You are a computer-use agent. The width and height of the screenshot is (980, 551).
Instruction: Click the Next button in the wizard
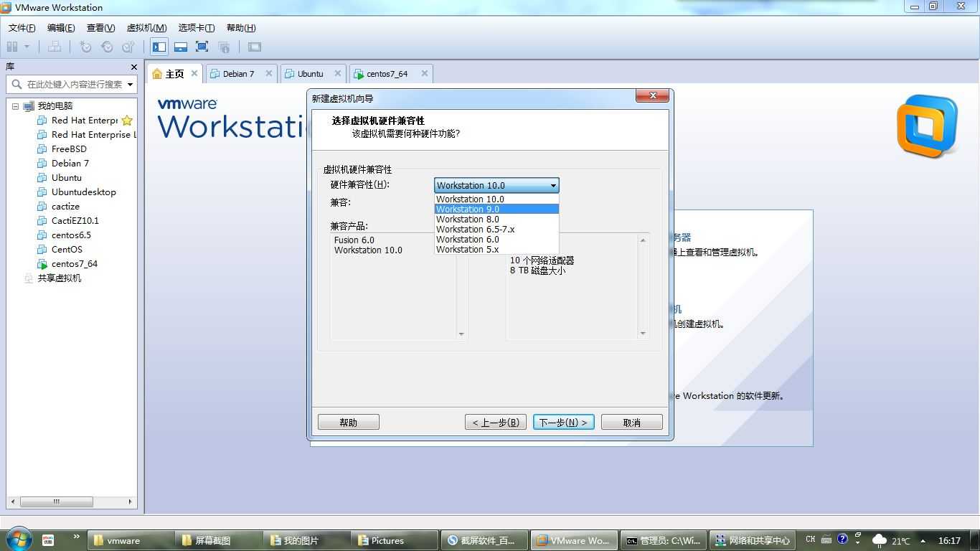[x=564, y=423]
